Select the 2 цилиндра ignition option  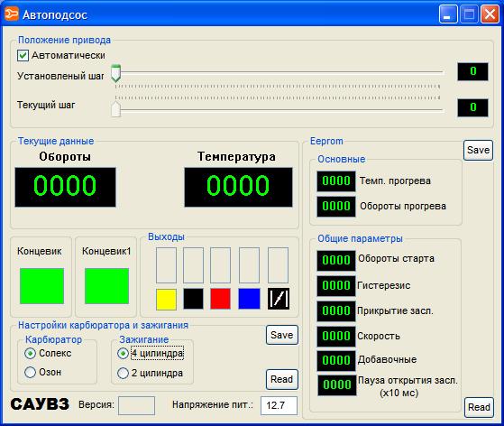tap(123, 373)
